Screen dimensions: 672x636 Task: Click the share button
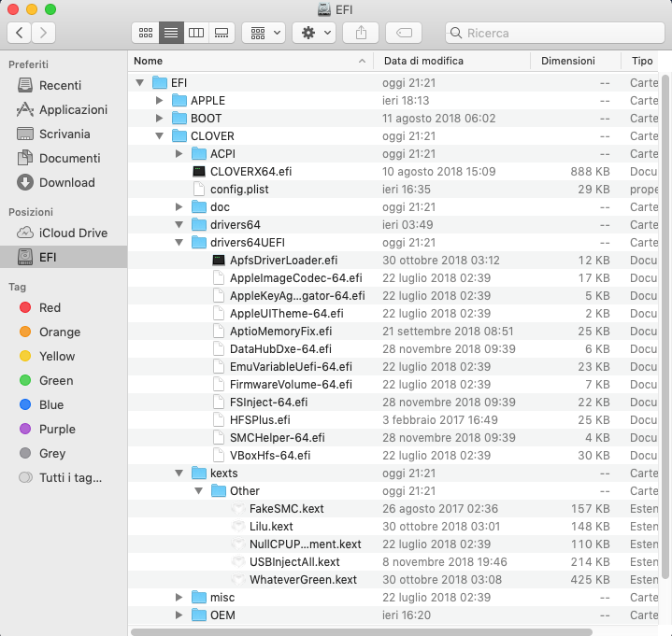point(361,33)
